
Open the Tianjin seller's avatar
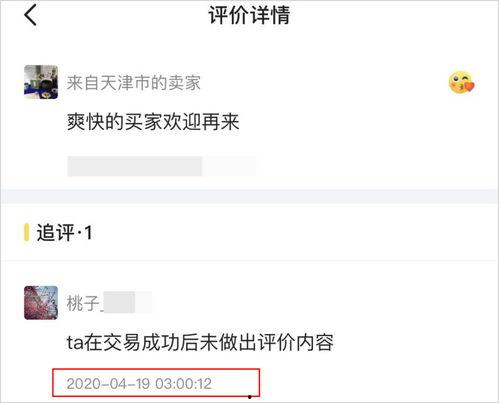coord(41,82)
